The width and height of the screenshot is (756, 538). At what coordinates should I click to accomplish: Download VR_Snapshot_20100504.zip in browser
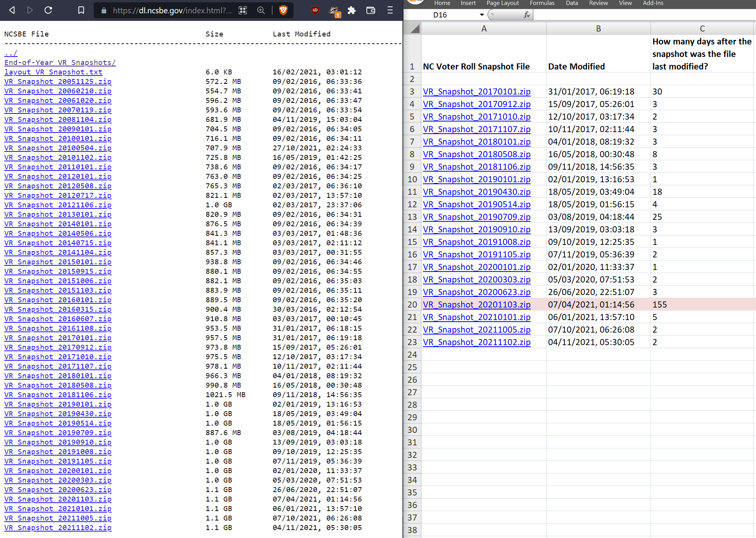[58, 148]
